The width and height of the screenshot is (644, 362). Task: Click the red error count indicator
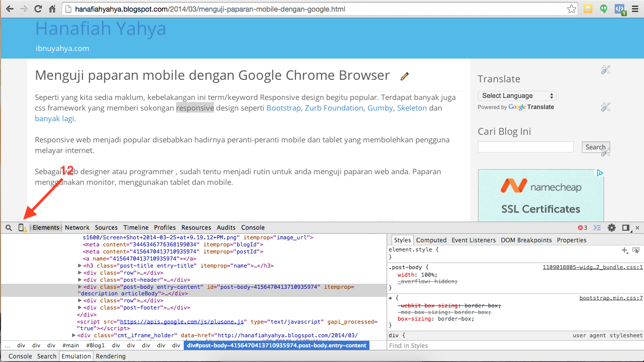click(x=582, y=228)
